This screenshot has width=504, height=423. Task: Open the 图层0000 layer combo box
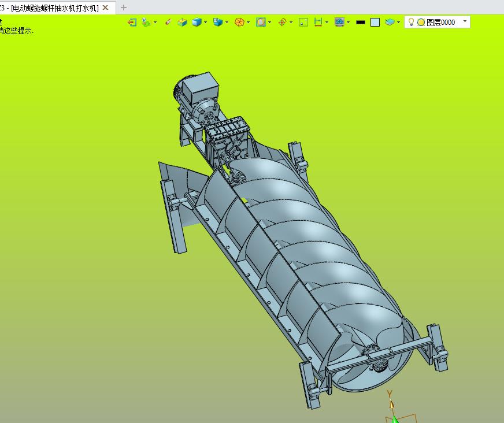pyautogui.click(x=437, y=22)
